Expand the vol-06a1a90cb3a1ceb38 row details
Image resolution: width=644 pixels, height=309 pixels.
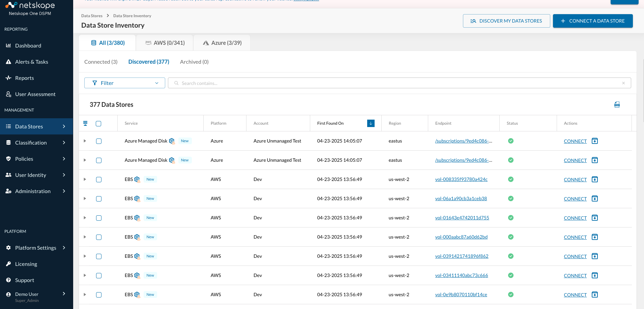tap(85, 198)
